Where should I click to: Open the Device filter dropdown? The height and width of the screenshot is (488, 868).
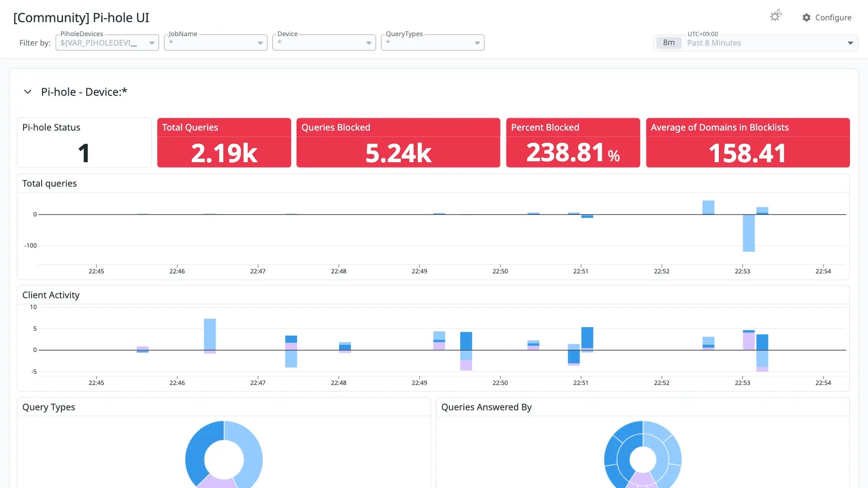324,42
